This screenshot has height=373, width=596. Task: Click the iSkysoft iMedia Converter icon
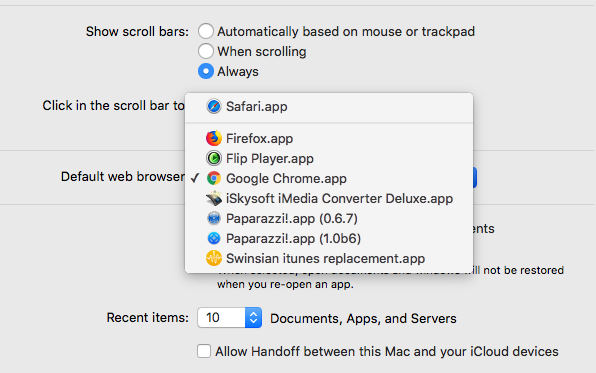point(214,198)
